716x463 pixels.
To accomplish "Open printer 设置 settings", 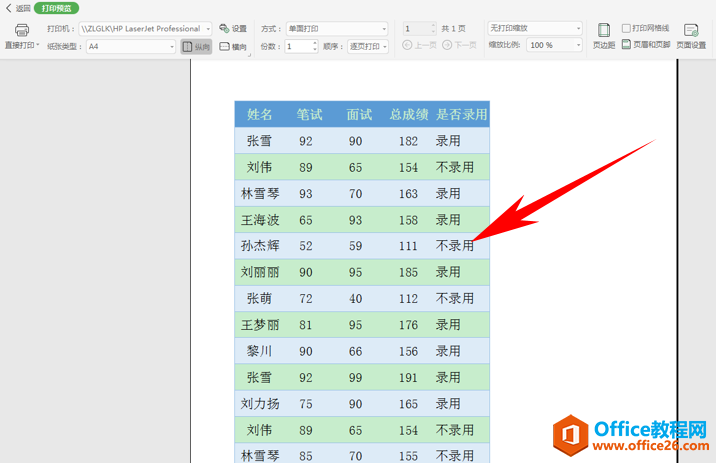I will pos(233,29).
